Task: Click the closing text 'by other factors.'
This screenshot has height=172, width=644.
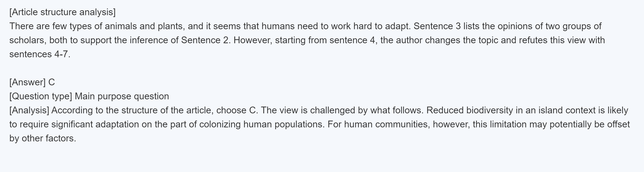Action: (43, 138)
